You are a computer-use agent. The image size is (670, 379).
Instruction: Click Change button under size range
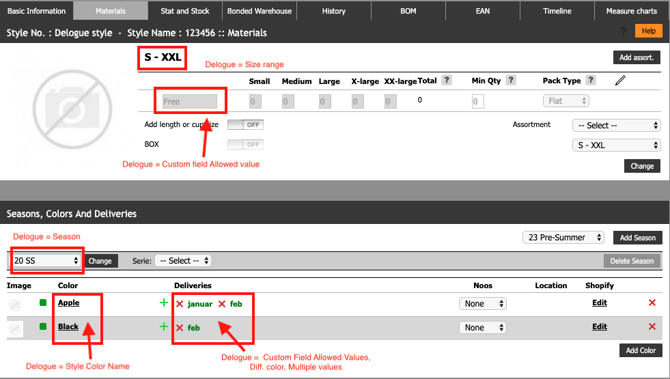click(x=642, y=166)
